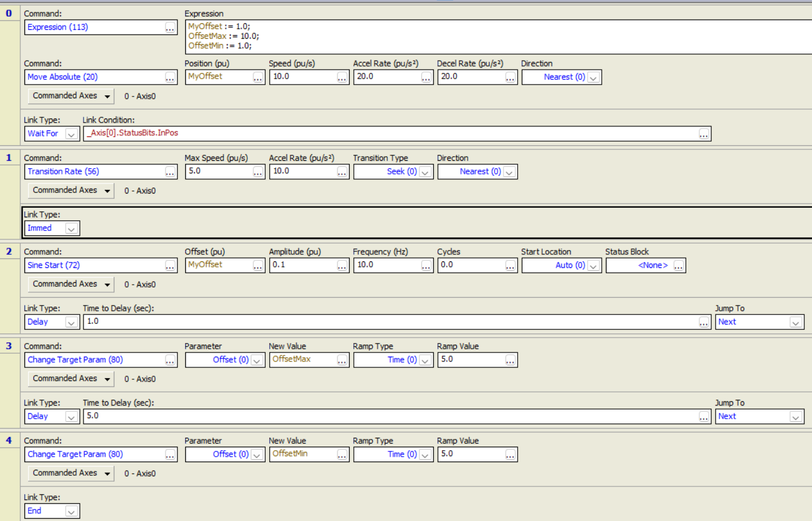Viewport: 812px width, 521px height.
Task: Click the Expression text editing box
Action: click(498, 37)
